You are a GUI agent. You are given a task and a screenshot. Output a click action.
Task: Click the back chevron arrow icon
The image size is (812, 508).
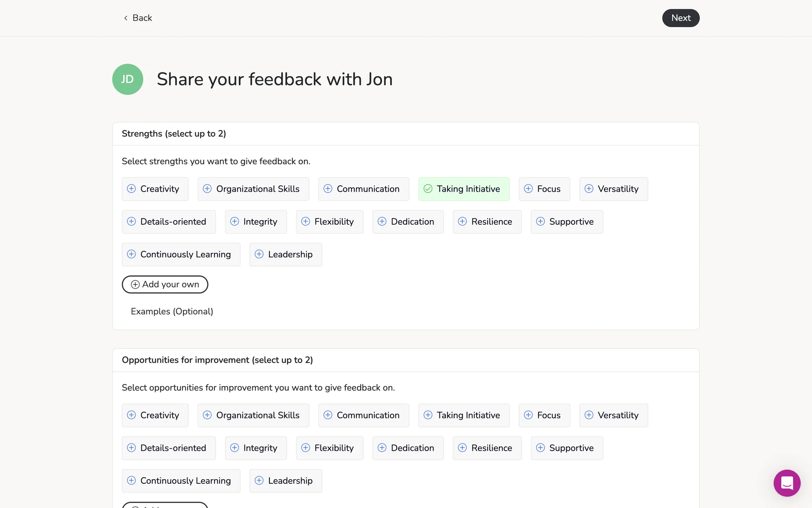click(126, 18)
